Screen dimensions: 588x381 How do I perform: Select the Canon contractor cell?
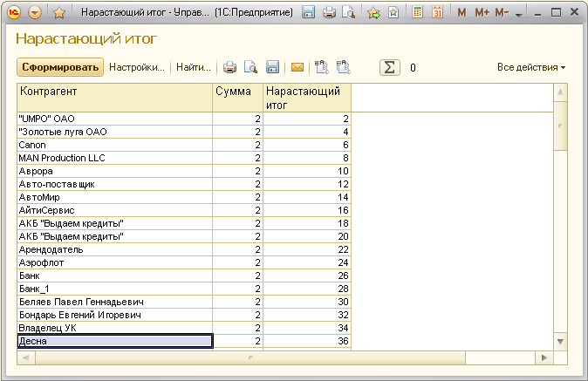click(114, 145)
